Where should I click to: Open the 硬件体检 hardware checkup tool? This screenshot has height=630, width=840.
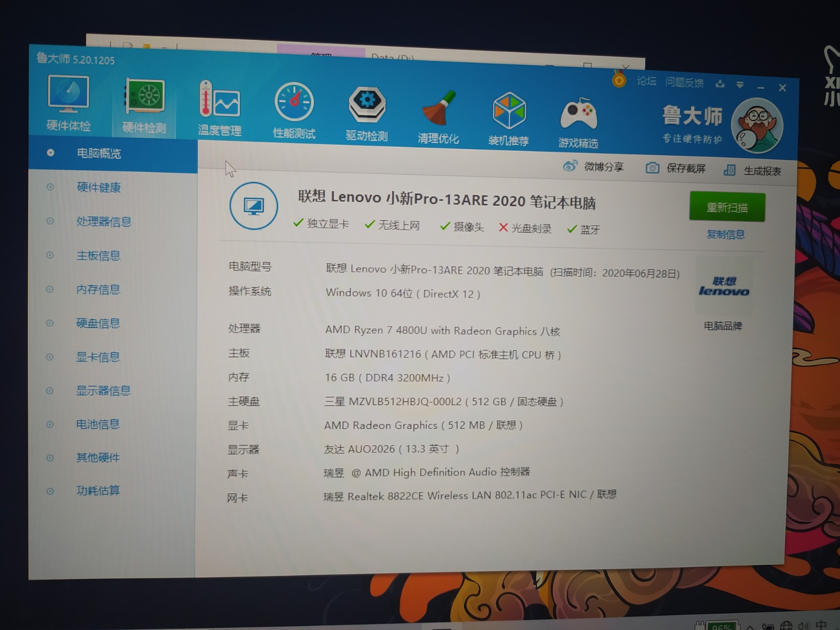(68, 104)
